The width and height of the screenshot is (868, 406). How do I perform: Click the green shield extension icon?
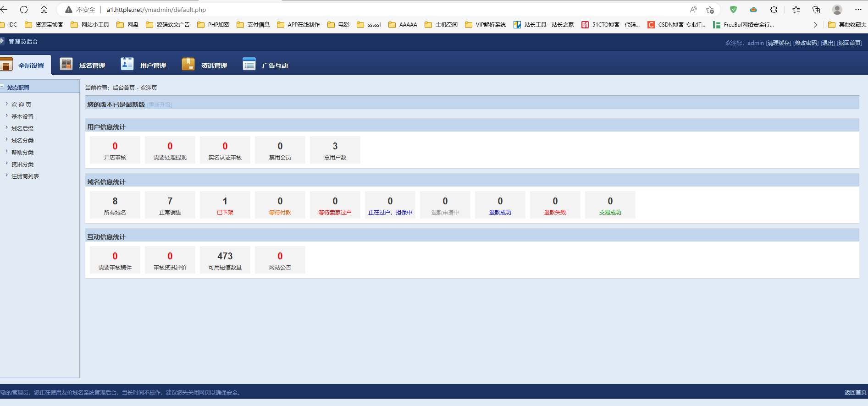[x=733, y=10]
